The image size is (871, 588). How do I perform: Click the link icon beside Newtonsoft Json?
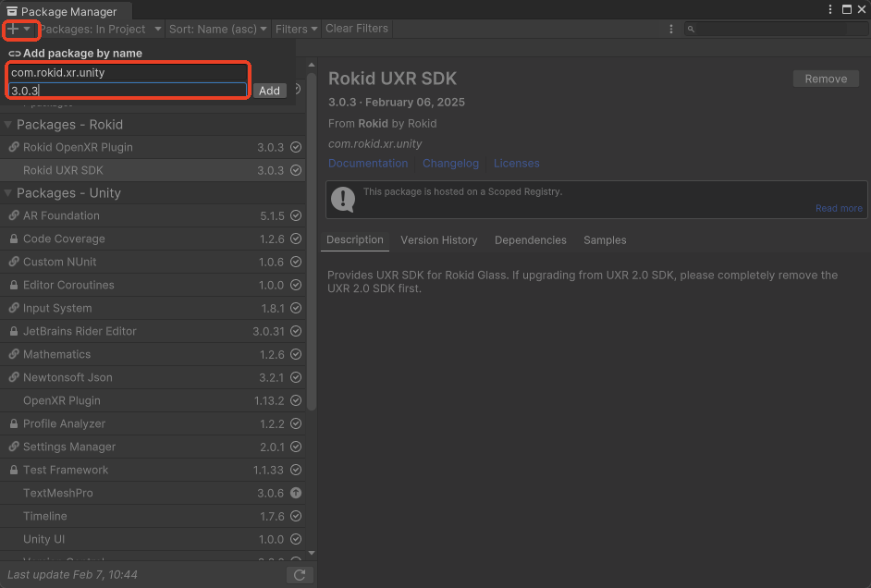(14, 377)
